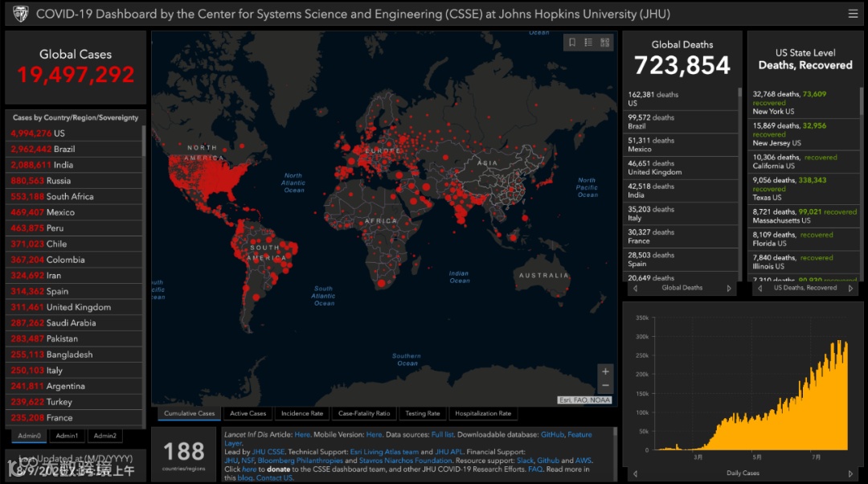This screenshot has width=868, height=484.
Task: Click New York US state entry
Action: 805,102
